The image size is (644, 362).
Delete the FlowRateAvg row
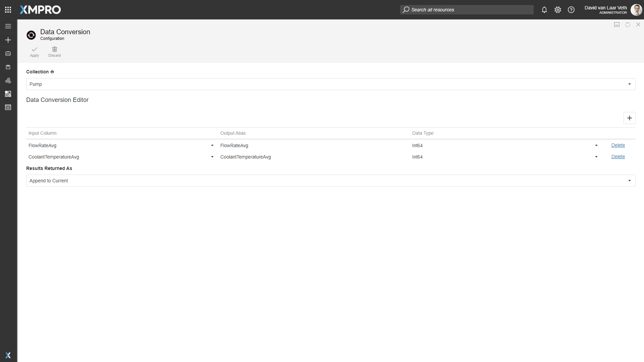tap(618, 145)
